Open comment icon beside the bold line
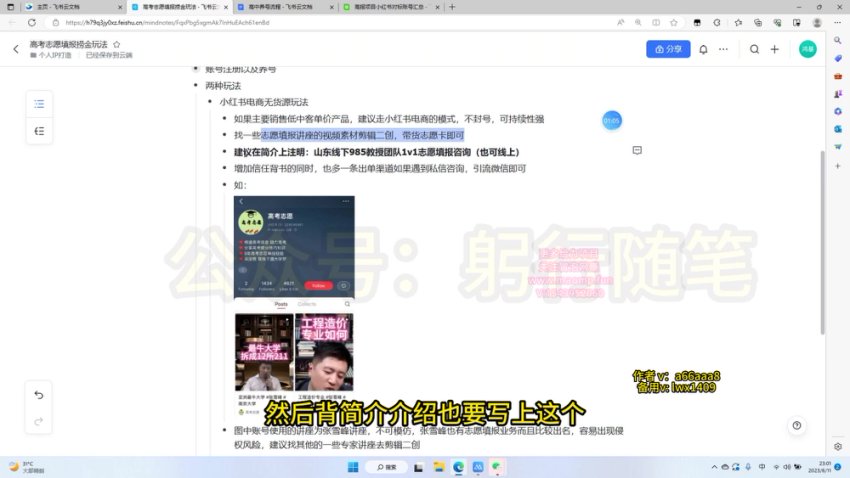The height and width of the screenshot is (478, 850). [637, 150]
